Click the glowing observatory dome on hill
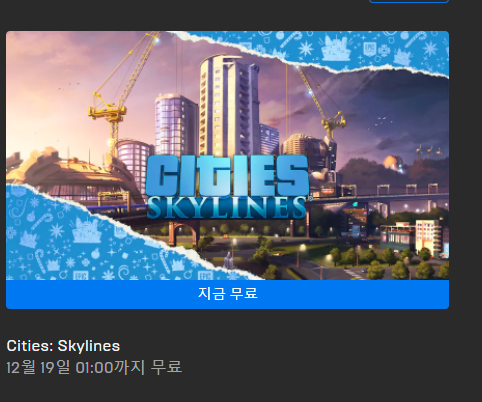 (392, 163)
